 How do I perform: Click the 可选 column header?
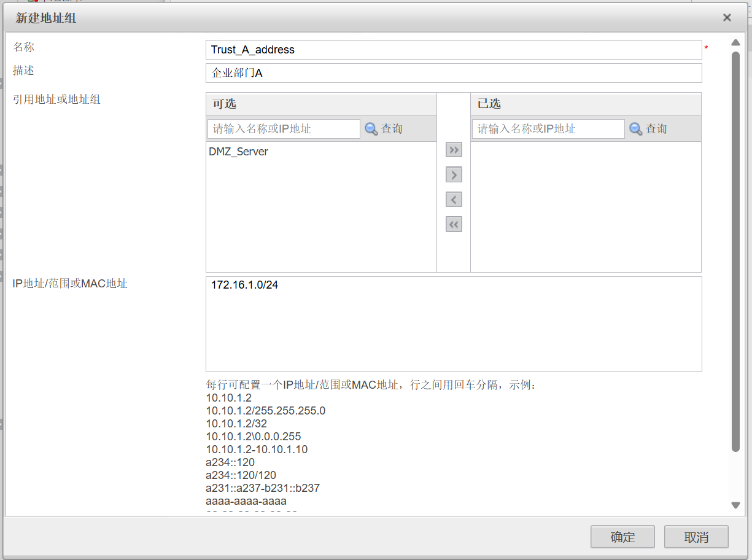coord(321,104)
